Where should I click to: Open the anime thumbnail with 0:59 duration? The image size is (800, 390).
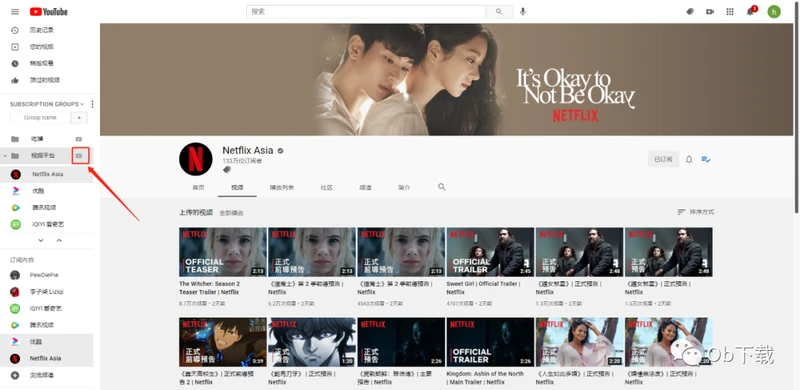[222, 342]
